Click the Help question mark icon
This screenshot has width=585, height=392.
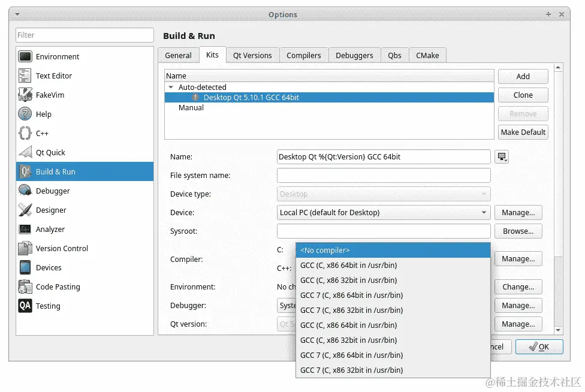(x=25, y=114)
